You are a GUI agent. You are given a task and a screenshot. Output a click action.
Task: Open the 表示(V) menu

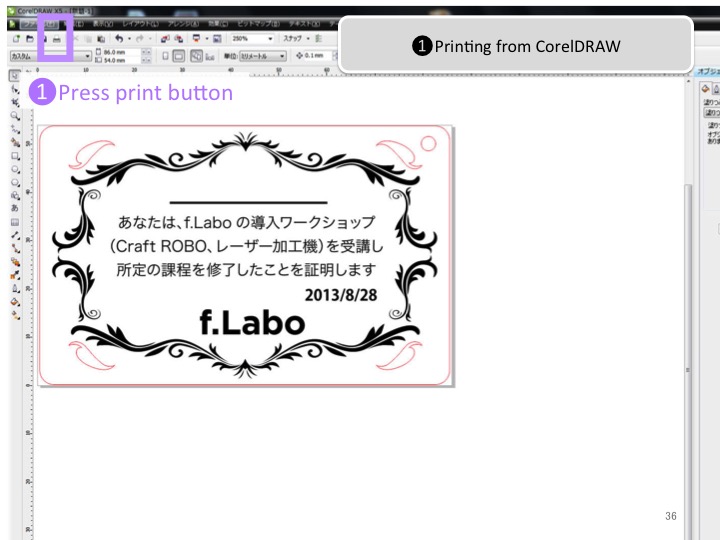pos(103,24)
